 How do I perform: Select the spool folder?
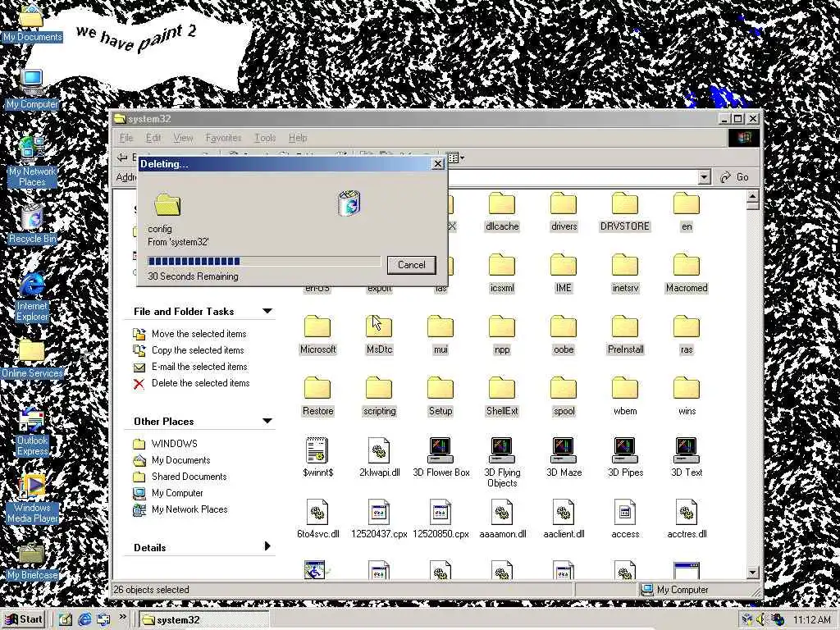(564, 398)
